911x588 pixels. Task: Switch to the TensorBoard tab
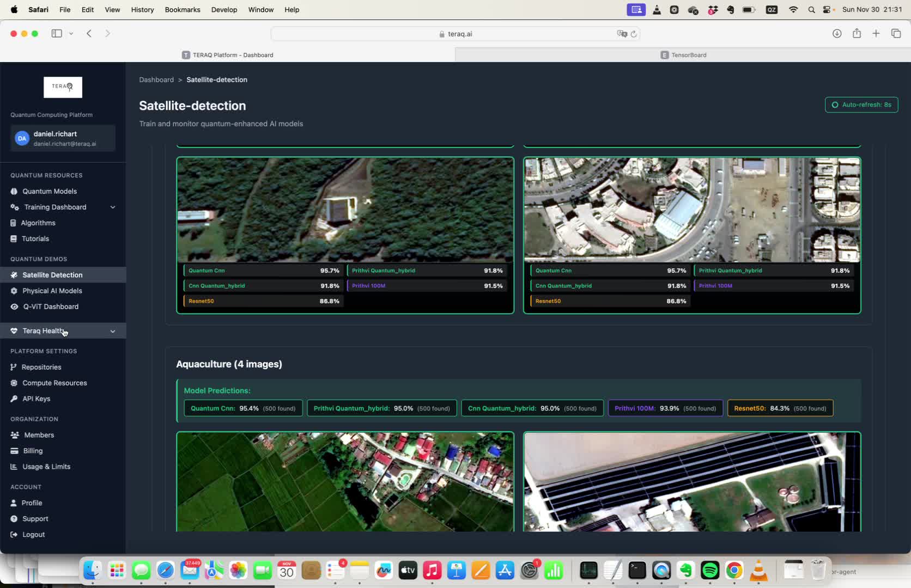tap(683, 54)
